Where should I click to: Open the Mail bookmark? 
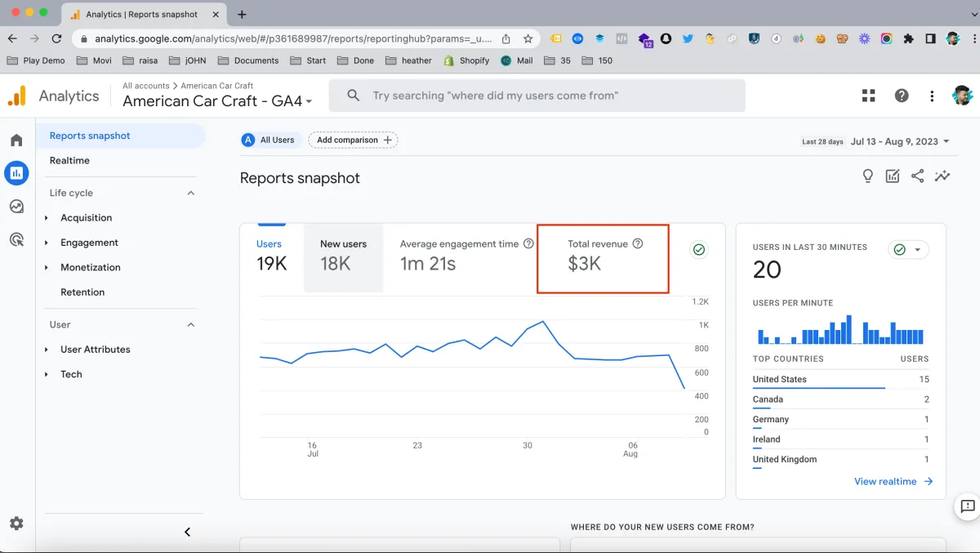click(x=517, y=60)
